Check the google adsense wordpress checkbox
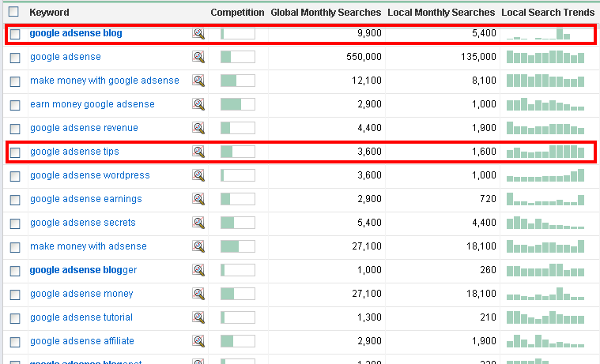 (15, 177)
